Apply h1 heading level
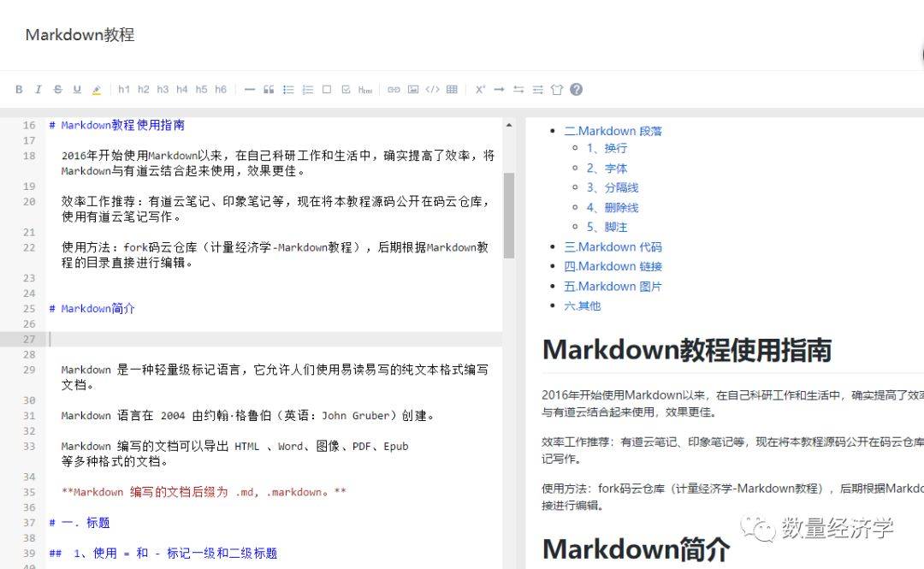Image resolution: width=924 pixels, height=569 pixels. 124,89
